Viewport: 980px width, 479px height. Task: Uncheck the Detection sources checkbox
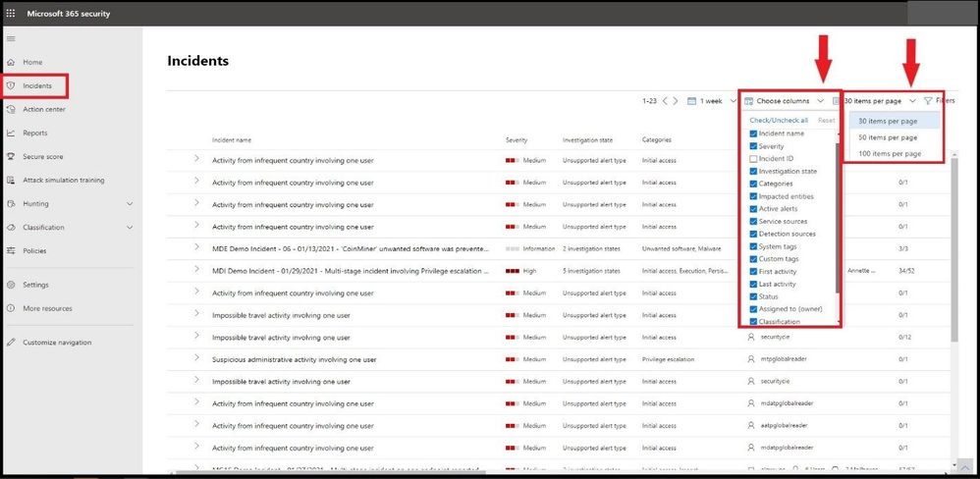[753, 234]
